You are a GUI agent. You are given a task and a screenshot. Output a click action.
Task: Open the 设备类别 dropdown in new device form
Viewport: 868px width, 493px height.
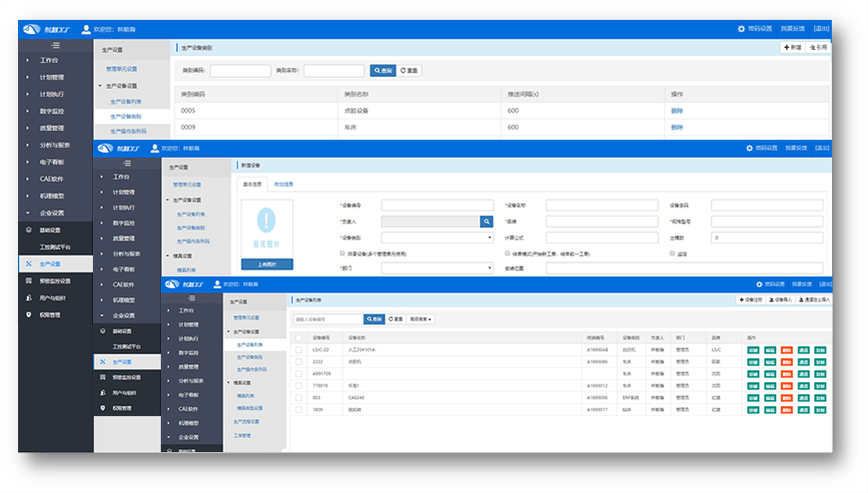[436, 238]
